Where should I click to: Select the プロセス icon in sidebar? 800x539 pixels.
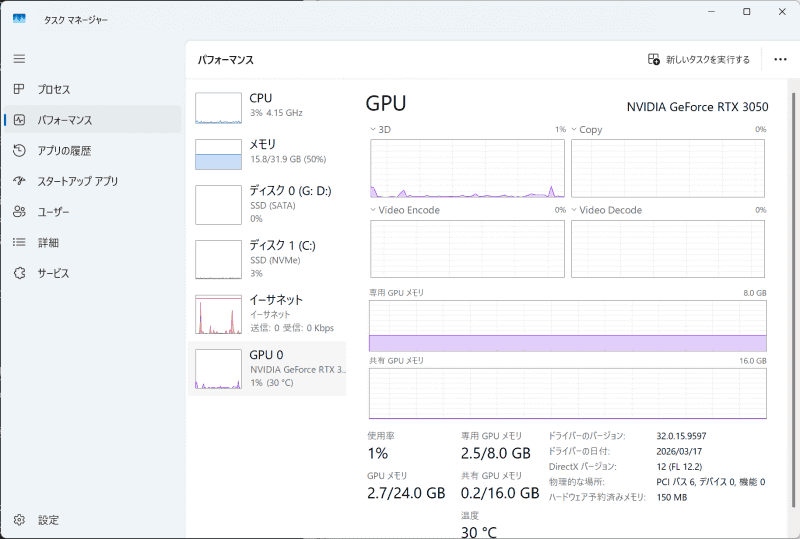19,89
